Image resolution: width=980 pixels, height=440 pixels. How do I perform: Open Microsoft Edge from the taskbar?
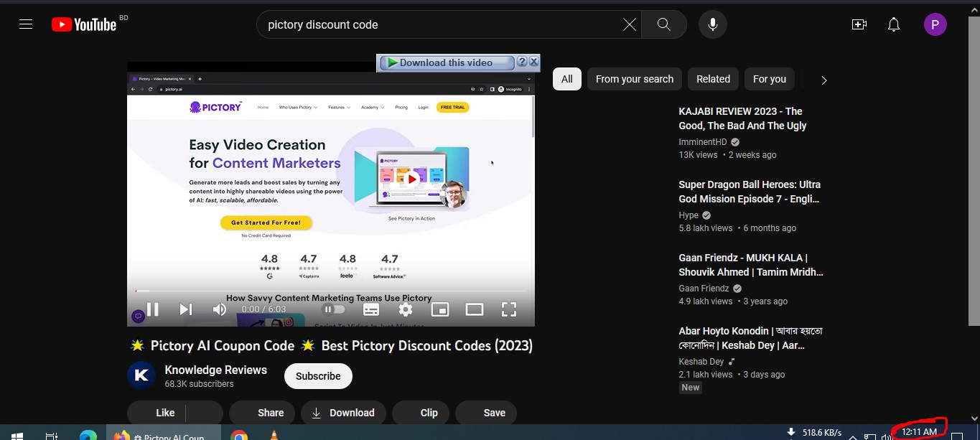pyautogui.click(x=88, y=435)
